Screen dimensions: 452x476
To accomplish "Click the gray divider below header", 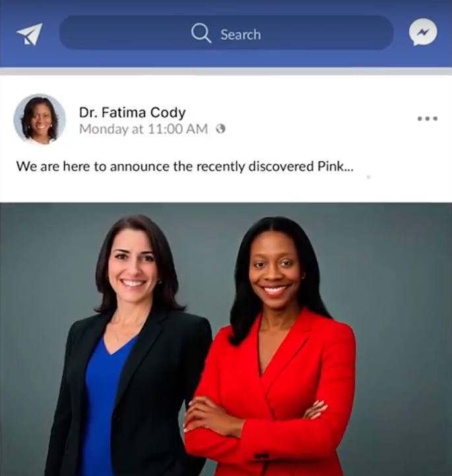I will (226, 71).
